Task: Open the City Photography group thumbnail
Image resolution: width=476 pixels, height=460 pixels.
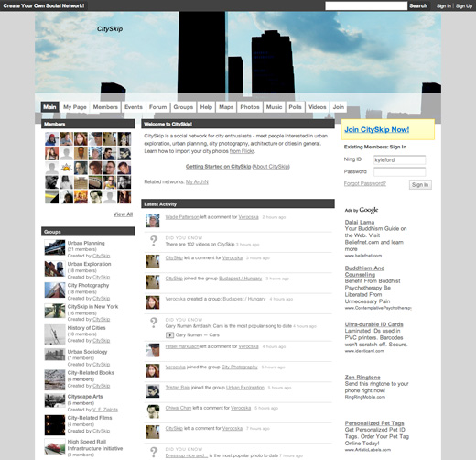Action: (x=55, y=290)
